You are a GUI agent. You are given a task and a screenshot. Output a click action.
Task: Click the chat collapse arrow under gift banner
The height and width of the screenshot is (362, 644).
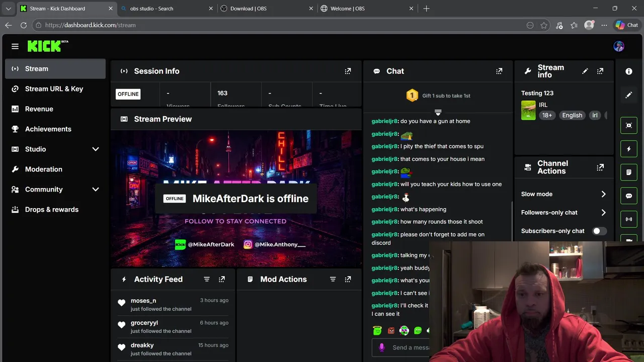pyautogui.click(x=438, y=112)
